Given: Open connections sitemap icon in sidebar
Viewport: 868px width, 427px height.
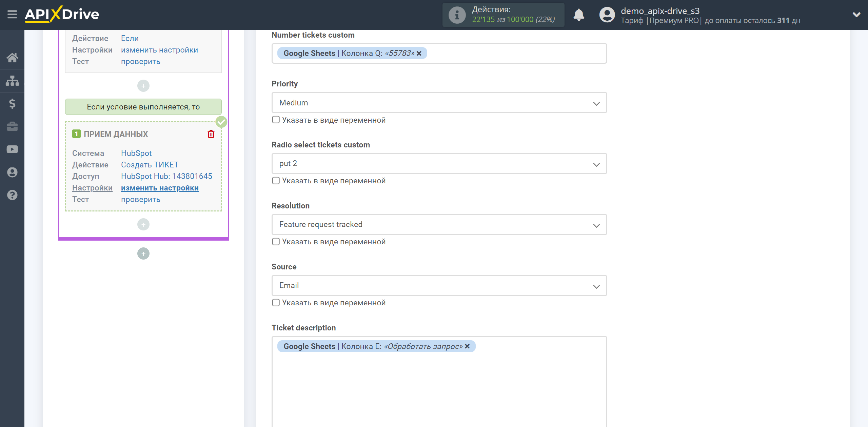Looking at the screenshot, I should click(12, 81).
